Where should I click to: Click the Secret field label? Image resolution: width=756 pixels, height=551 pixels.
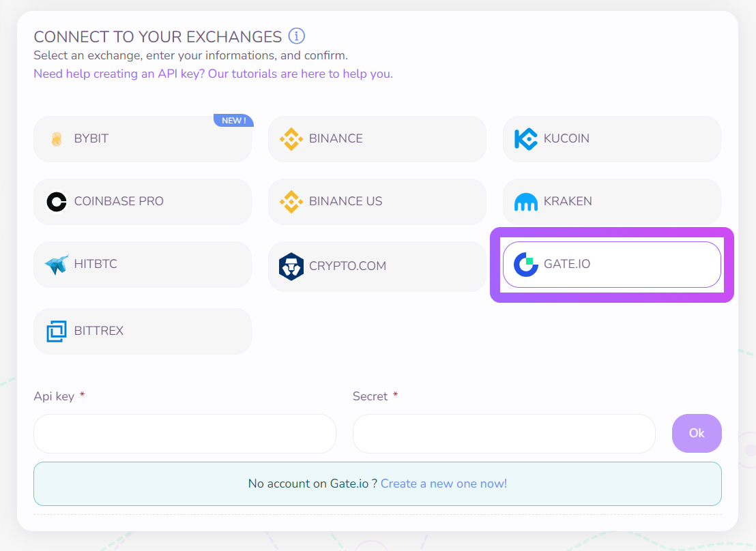(x=370, y=396)
